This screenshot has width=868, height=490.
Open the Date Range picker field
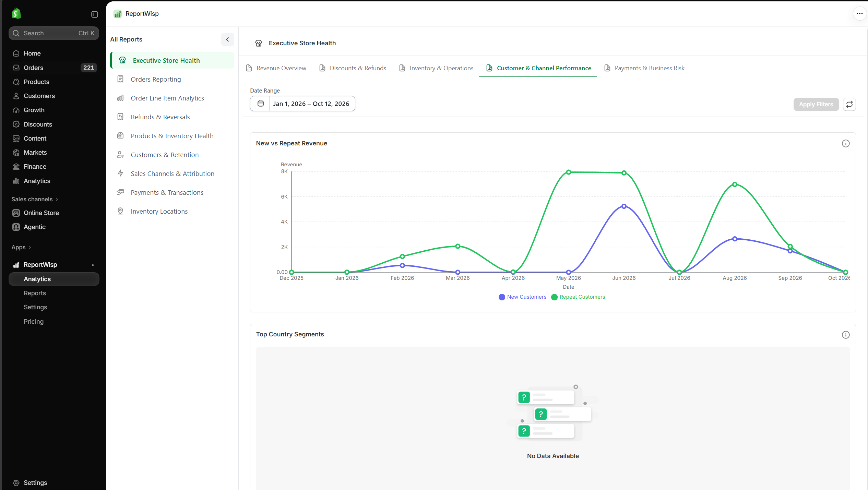point(302,104)
